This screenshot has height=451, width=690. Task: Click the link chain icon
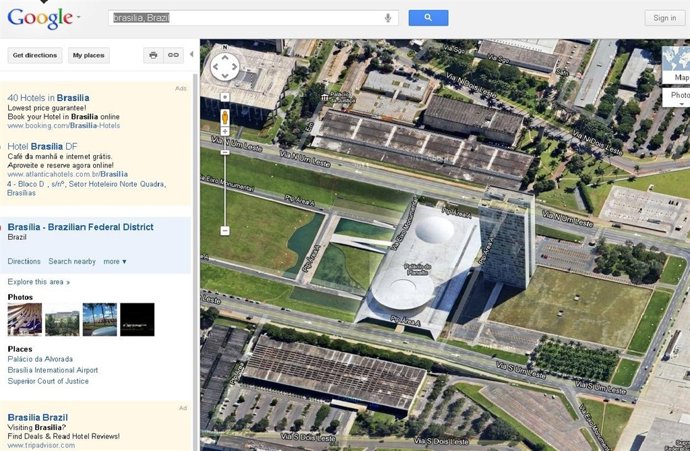173,55
